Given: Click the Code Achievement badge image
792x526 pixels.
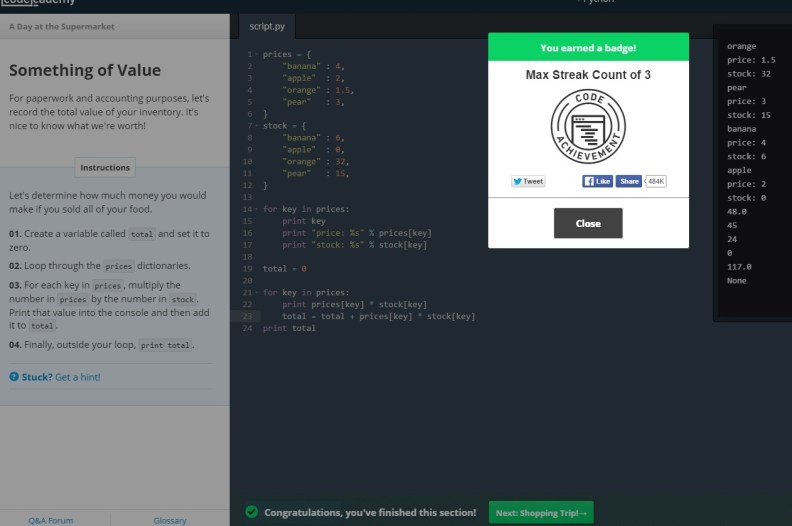Looking at the screenshot, I should pos(588,126).
